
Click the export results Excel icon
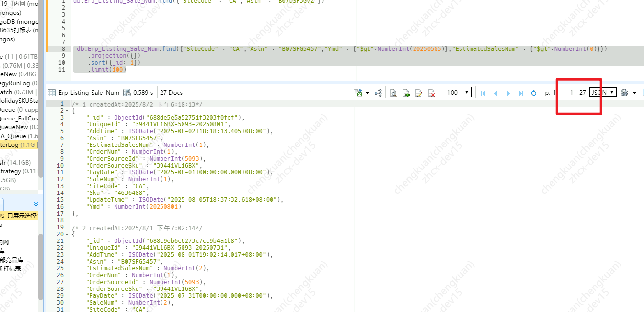tap(358, 93)
